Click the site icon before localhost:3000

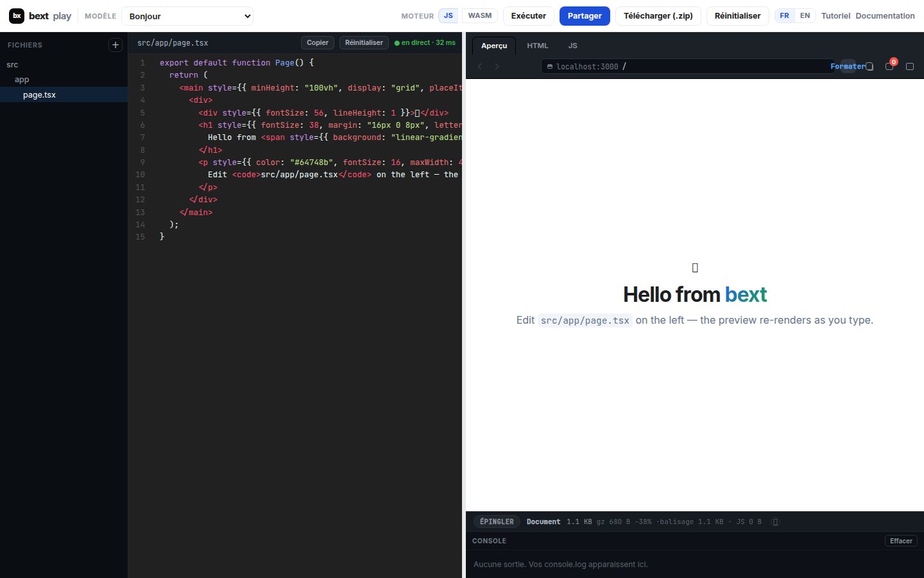pyautogui.click(x=550, y=66)
